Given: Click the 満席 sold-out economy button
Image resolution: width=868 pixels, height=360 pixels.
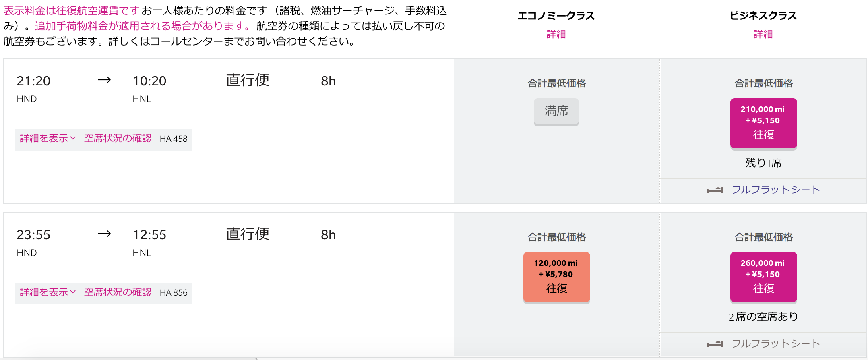Looking at the screenshot, I should click(556, 111).
